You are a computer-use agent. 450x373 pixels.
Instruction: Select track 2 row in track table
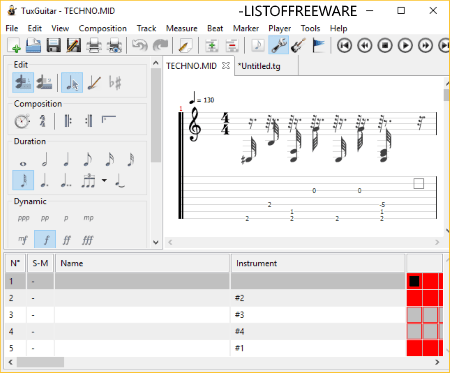(x=205, y=298)
